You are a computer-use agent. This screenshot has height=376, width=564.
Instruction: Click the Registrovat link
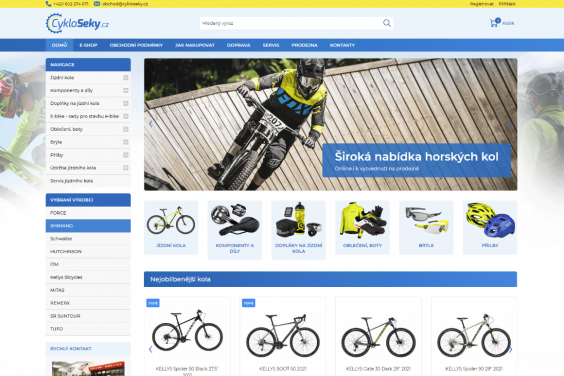point(482,4)
